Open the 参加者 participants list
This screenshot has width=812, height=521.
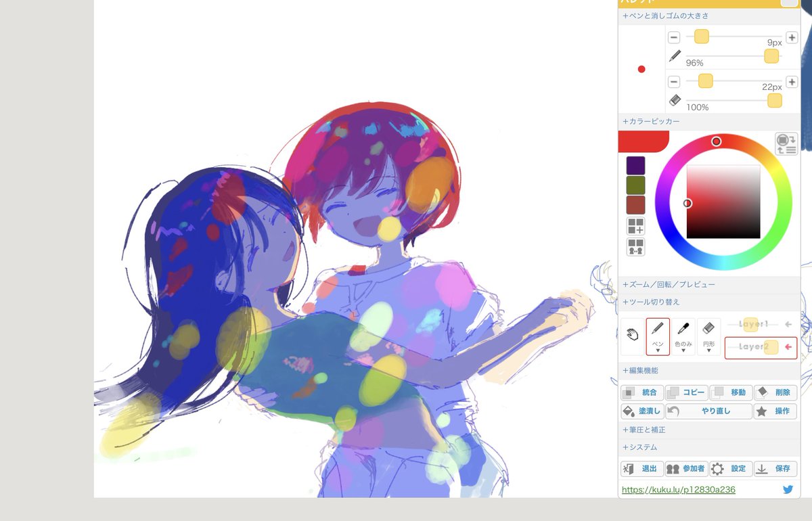pos(686,469)
